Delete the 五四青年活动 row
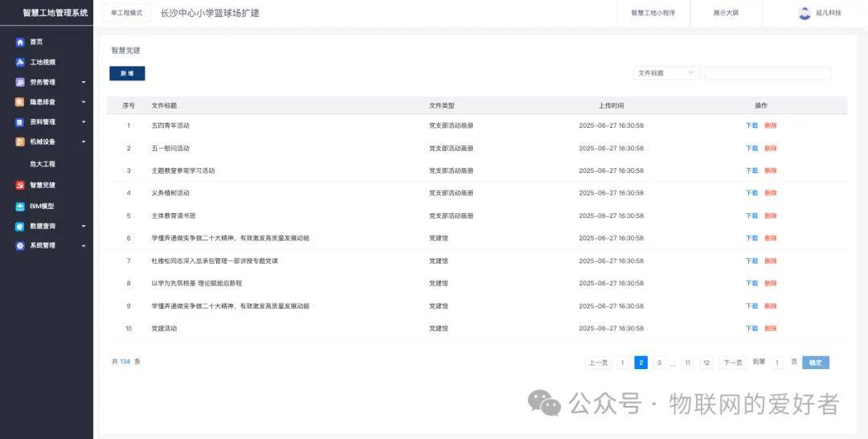The image size is (868, 439). click(x=771, y=125)
